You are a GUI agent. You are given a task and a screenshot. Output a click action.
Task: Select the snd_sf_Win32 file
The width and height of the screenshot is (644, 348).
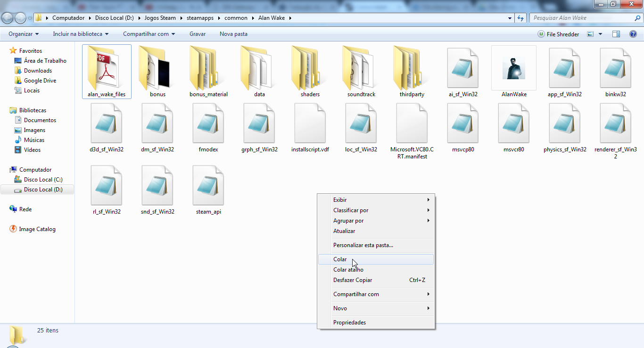click(x=157, y=190)
